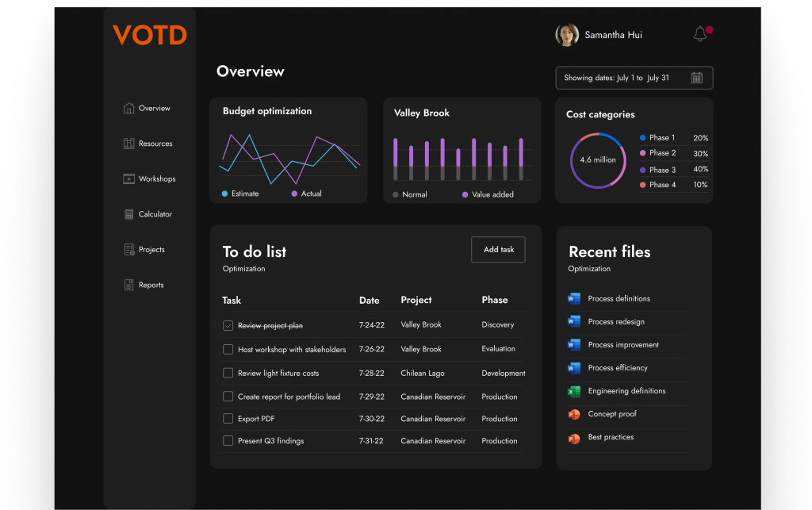Click the Add task button
Image resolution: width=812 pixels, height=510 pixels.
(x=498, y=250)
